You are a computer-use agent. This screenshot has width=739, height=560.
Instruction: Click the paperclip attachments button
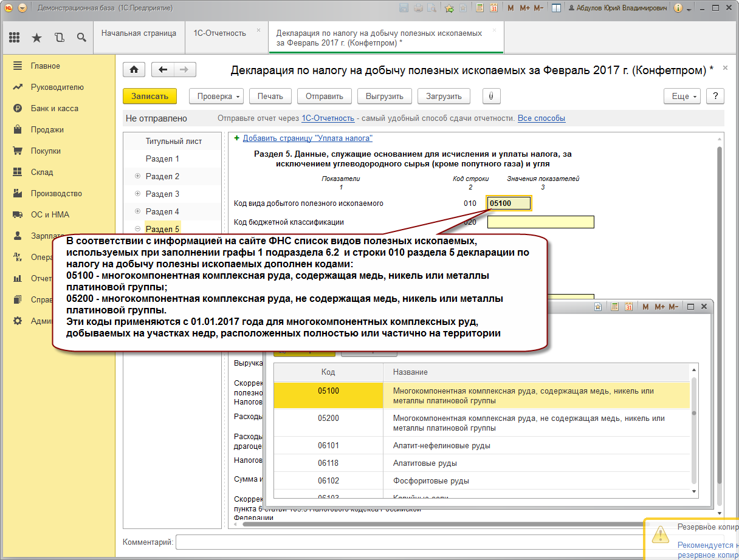(491, 96)
